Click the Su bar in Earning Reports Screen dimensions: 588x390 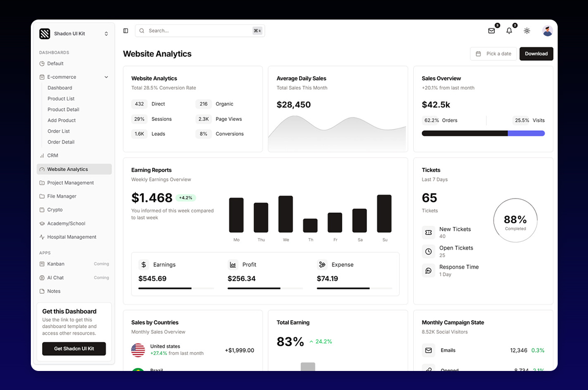point(384,214)
